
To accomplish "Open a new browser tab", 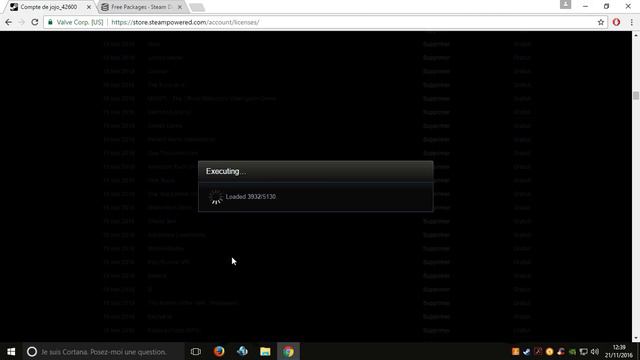I will coord(197,7).
